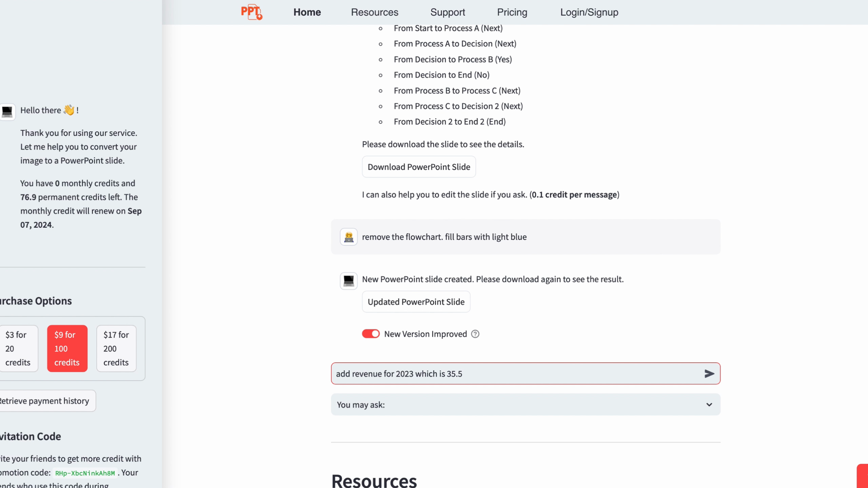The image size is (868, 488).
Task: Click the message input text field
Action: click(509, 373)
